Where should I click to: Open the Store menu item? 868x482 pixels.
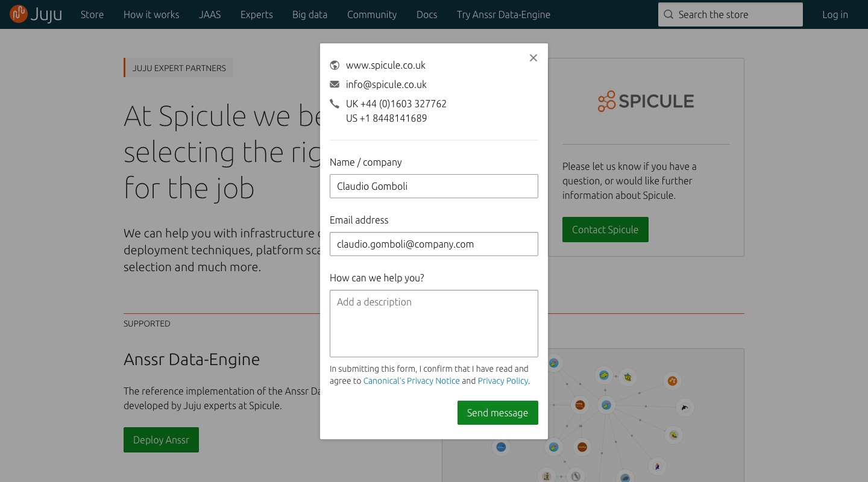92,14
